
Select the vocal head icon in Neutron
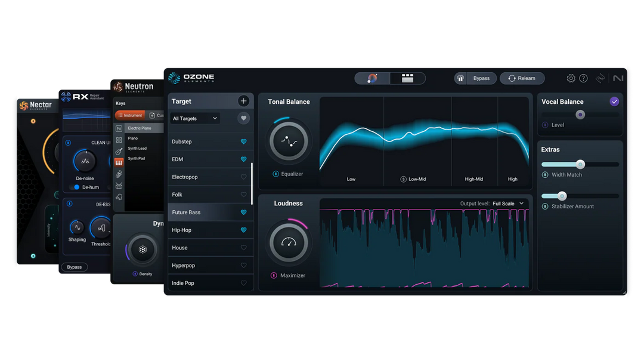(x=119, y=198)
